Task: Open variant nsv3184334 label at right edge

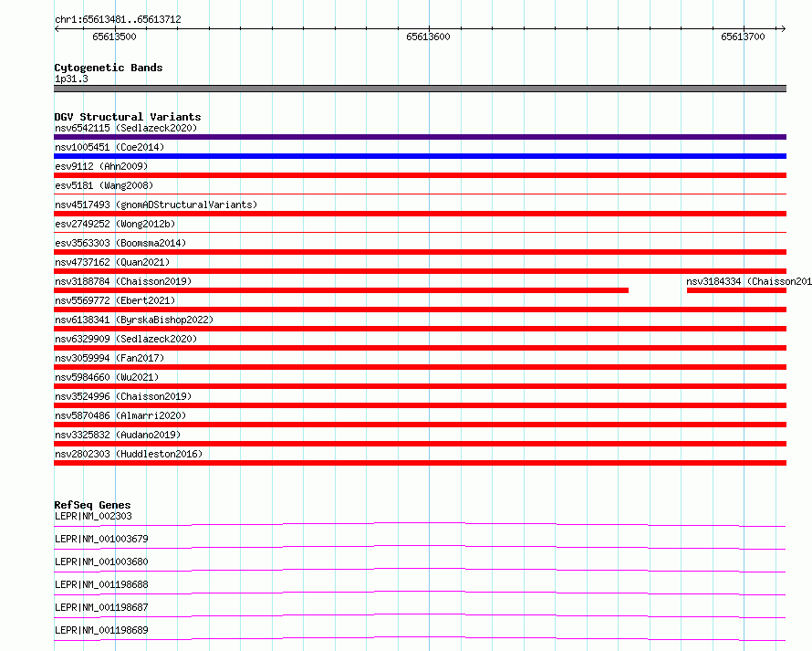Action: pos(749,281)
